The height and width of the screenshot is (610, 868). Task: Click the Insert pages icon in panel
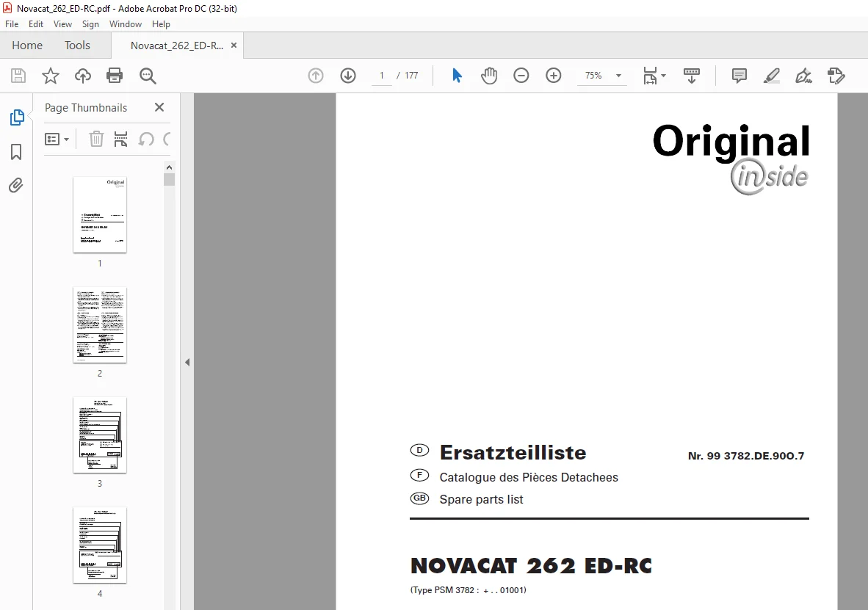pyautogui.click(x=120, y=139)
